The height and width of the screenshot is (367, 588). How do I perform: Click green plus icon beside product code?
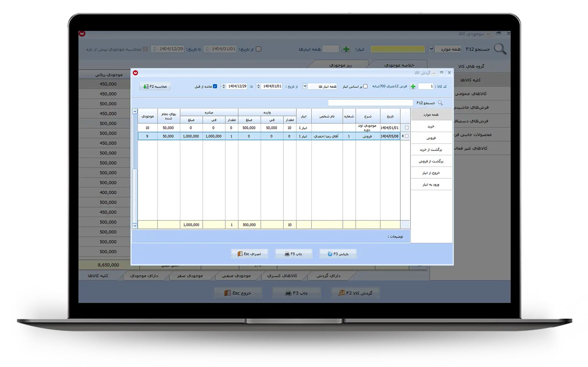click(413, 86)
